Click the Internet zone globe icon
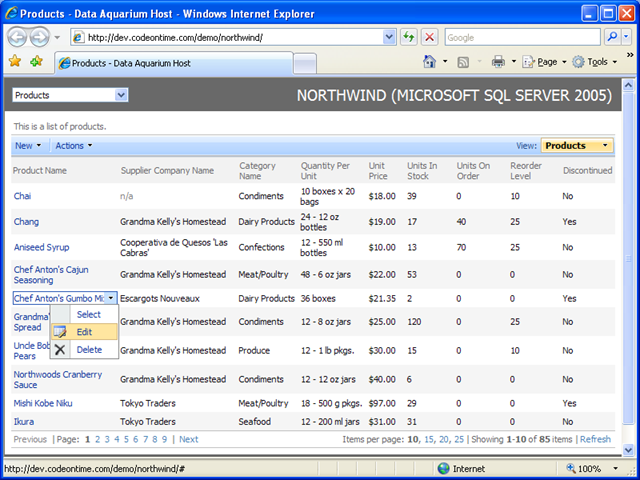Viewport: 640px width, 480px height. point(443,469)
